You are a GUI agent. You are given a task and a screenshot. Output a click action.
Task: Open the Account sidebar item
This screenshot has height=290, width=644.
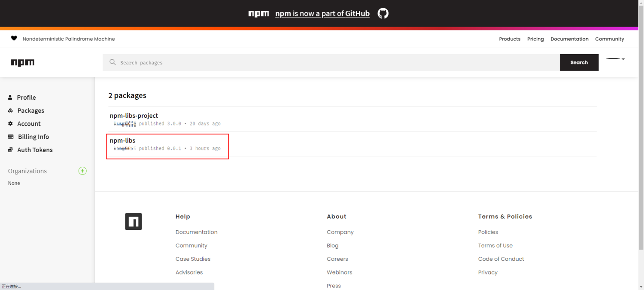pos(29,124)
